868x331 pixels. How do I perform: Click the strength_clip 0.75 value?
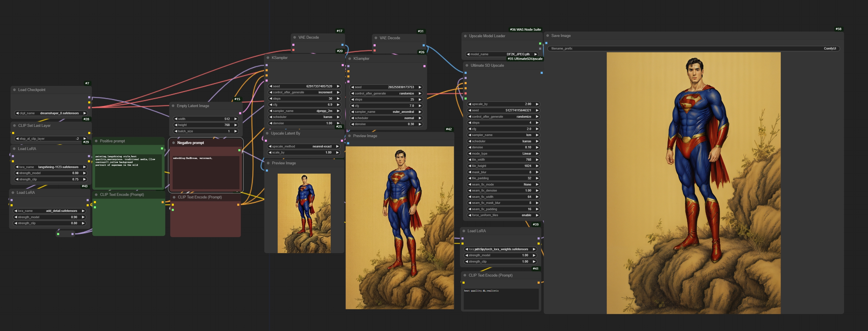[76, 179]
